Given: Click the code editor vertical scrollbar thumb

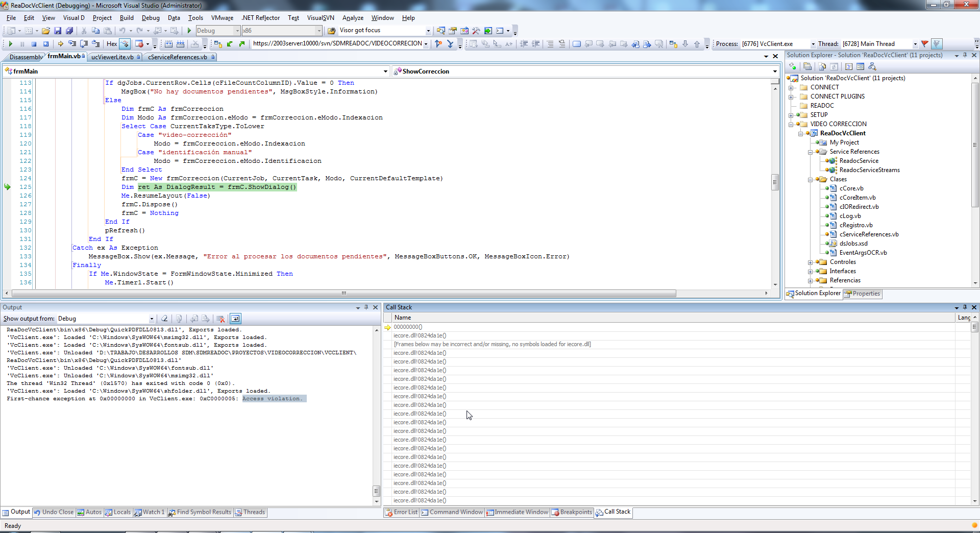Looking at the screenshot, I should (775, 182).
